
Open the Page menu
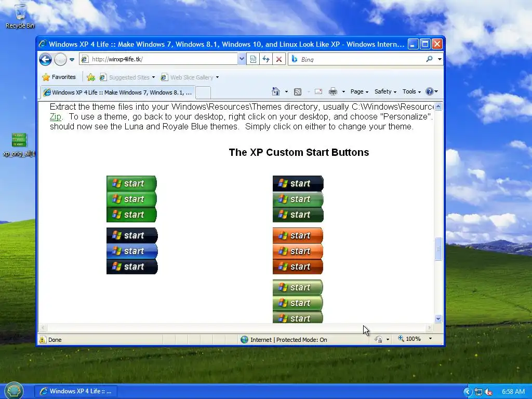click(x=360, y=91)
